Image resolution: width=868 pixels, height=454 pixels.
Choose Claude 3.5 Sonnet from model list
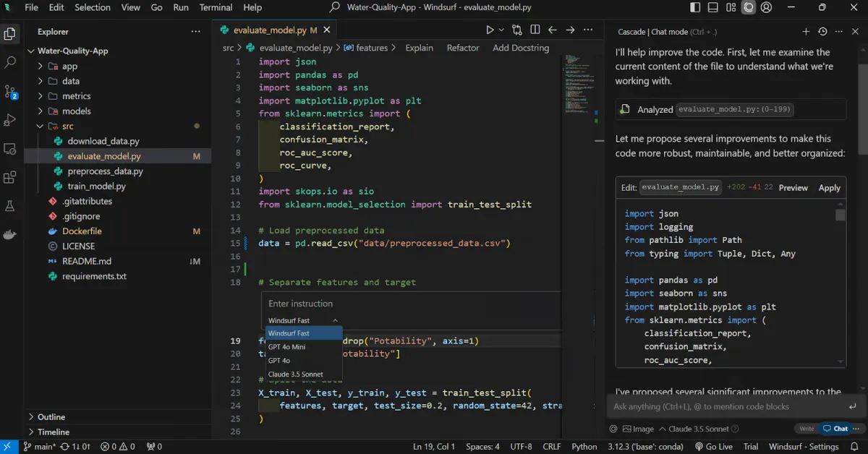304,374
